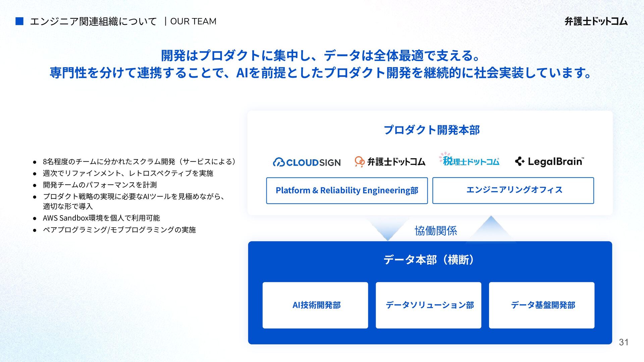
Task: Click page number 31
Action: pos(624,342)
